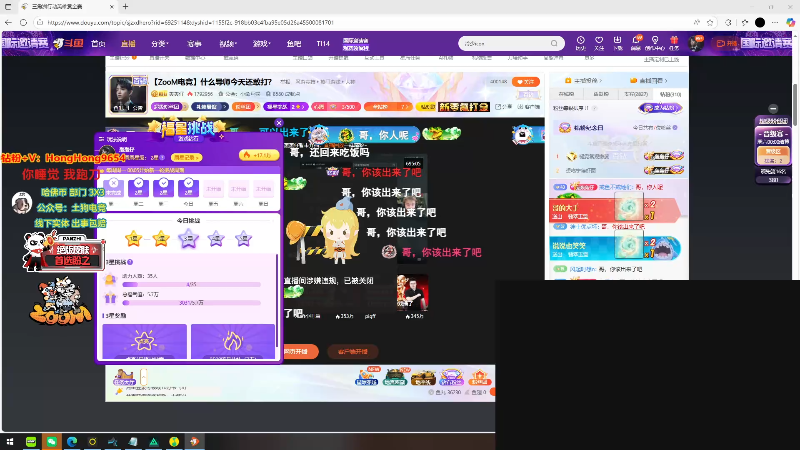Click the fourth purple star level
Screen dimensions: 800x450
216,238
